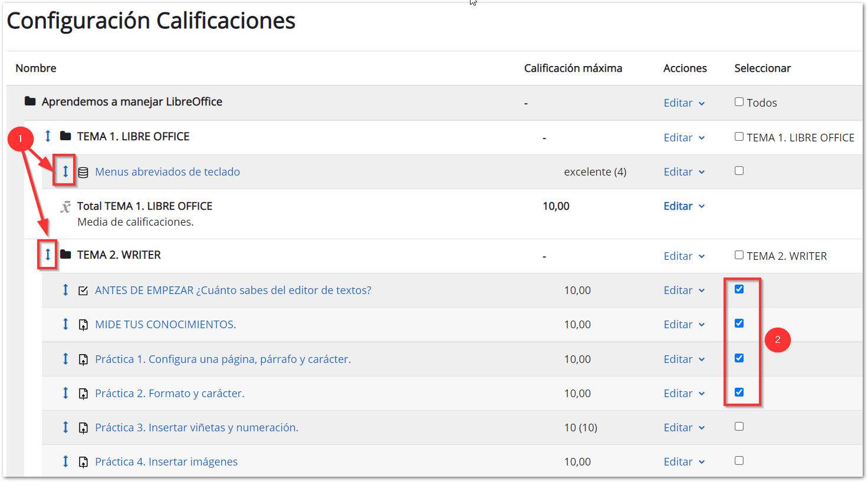The height and width of the screenshot is (482, 868).
Task: Open Editar menu for TEMA 2. WRITER
Action: (x=684, y=256)
